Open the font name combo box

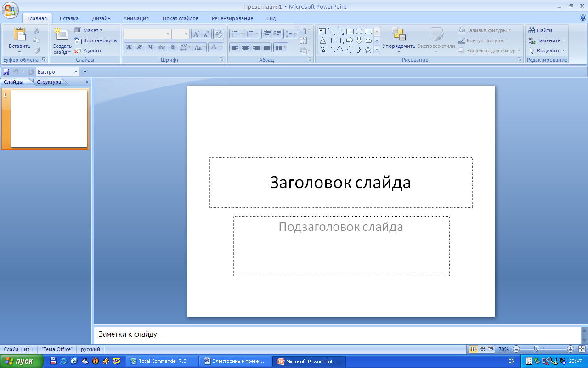pos(147,34)
